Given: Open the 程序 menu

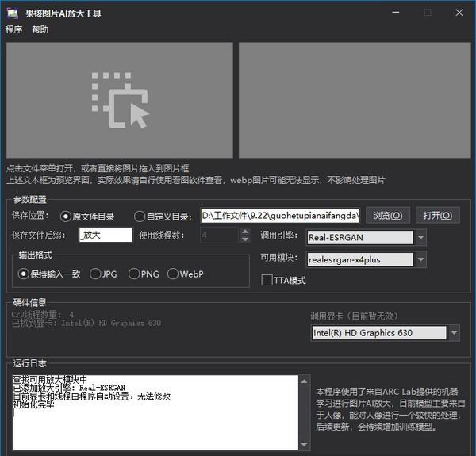Looking at the screenshot, I should tap(13, 29).
